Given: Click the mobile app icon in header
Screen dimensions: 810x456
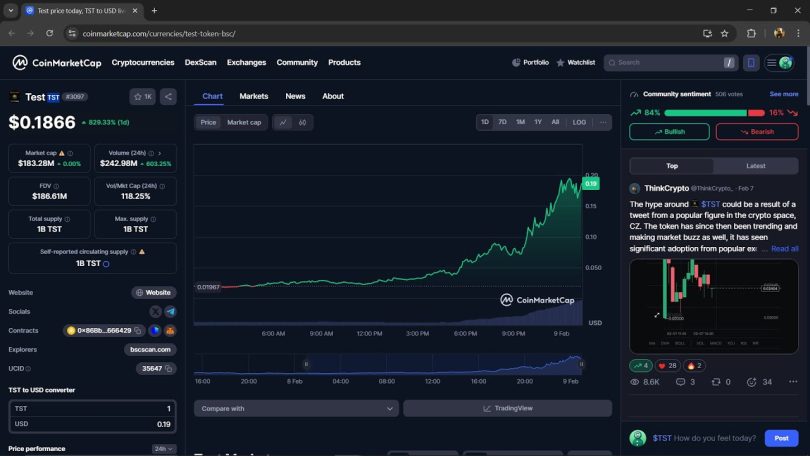Looking at the screenshot, I should tap(751, 62).
